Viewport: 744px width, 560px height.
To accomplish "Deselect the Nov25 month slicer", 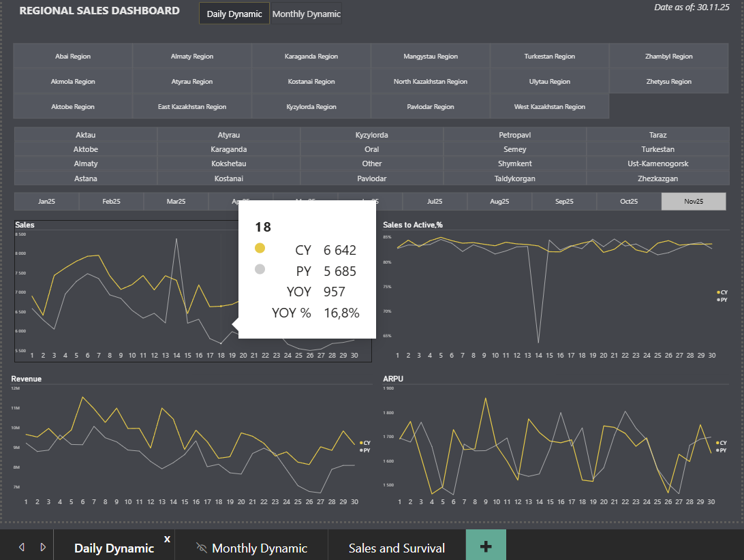I will (x=694, y=202).
